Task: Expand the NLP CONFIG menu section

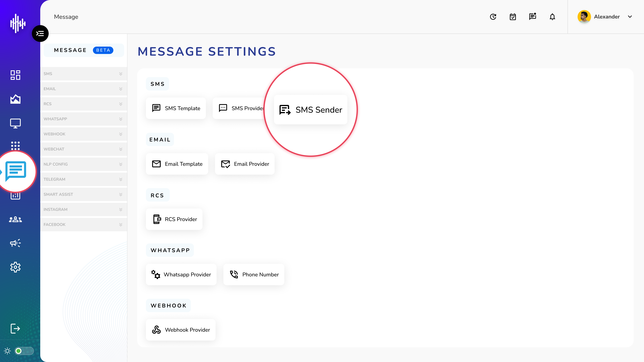Action: pos(84,164)
